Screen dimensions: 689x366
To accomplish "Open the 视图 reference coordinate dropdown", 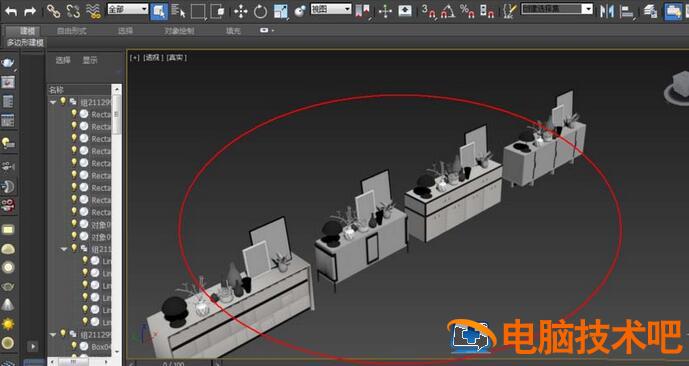I will coord(331,9).
